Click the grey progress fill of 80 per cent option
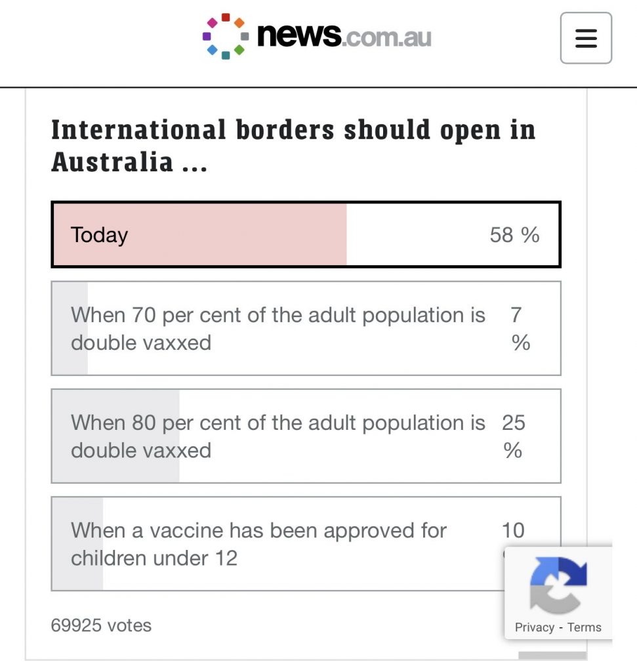Viewport: 637px width, 672px height. point(115,436)
